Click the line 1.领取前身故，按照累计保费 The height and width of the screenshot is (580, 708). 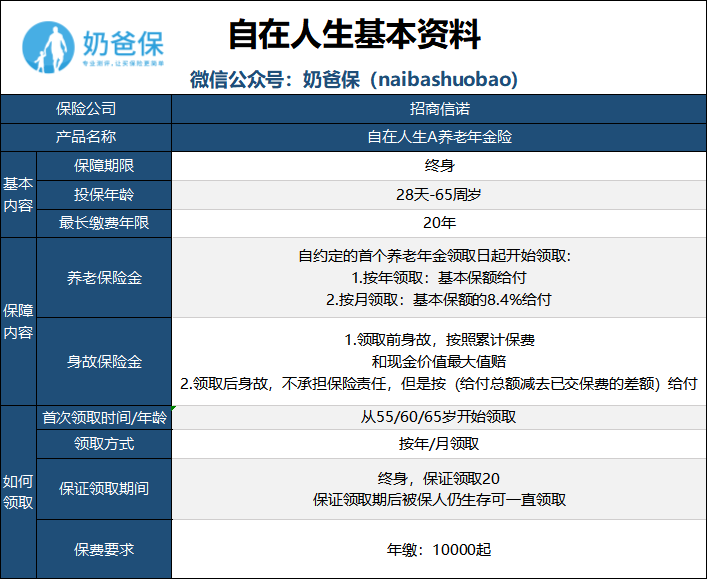point(439,339)
